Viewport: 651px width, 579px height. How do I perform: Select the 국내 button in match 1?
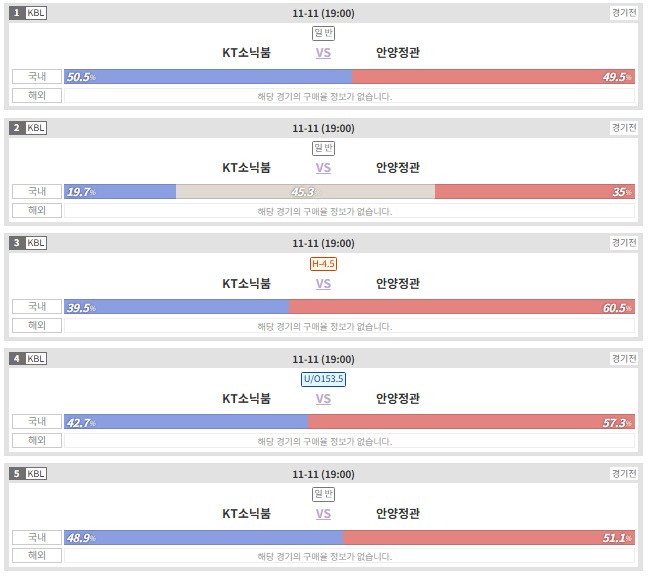click(x=37, y=77)
